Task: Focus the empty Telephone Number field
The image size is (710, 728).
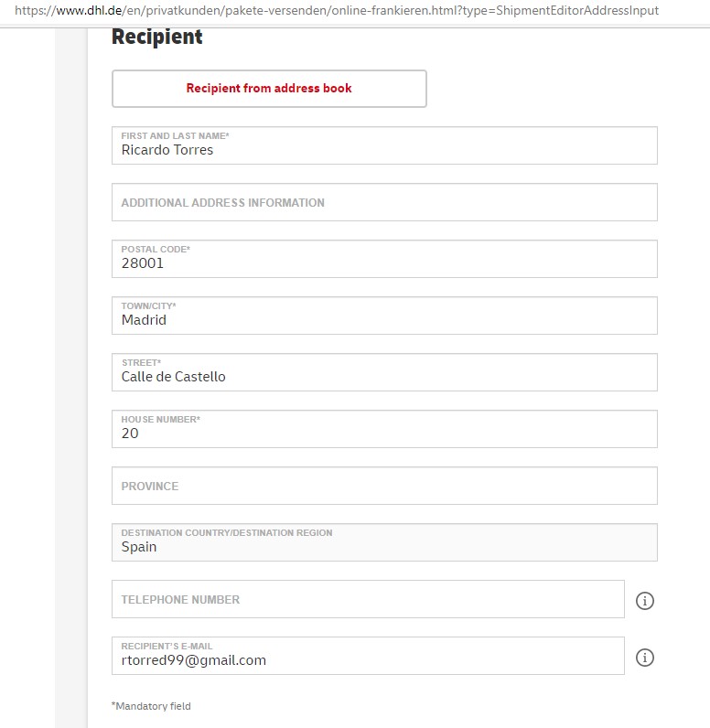Action: coord(368,598)
